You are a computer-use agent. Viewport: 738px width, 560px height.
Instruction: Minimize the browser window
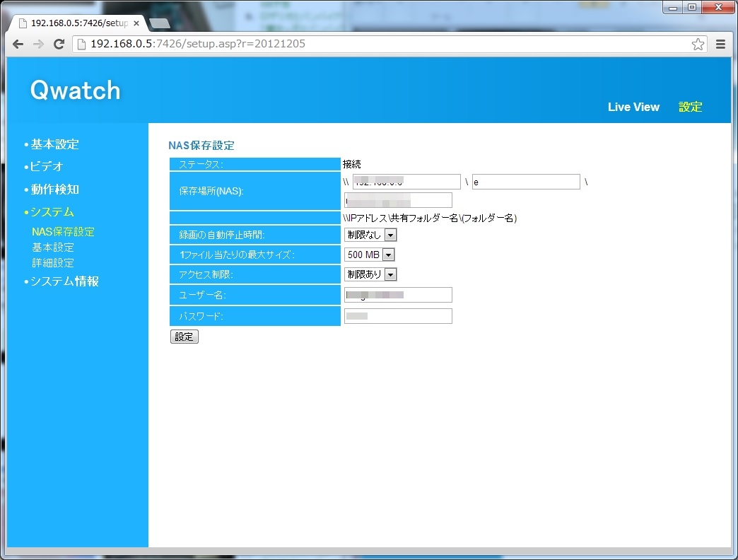[x=673, y=7]
